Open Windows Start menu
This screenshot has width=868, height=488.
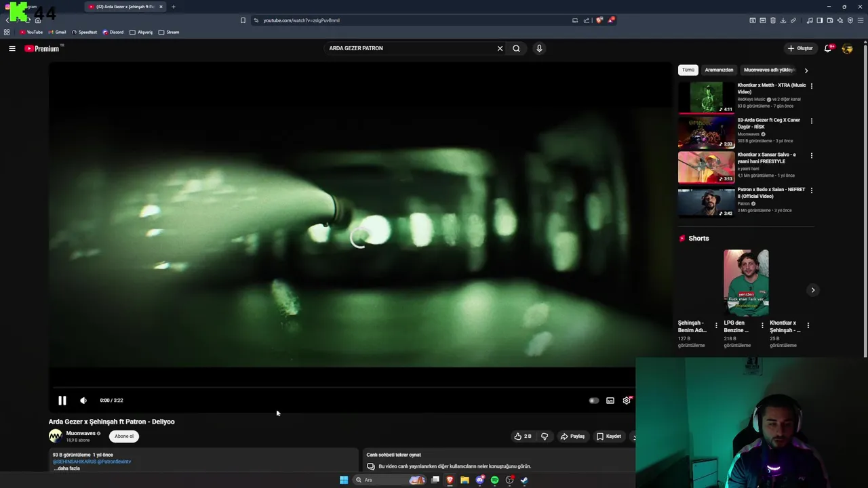click(x=344, y=480)
